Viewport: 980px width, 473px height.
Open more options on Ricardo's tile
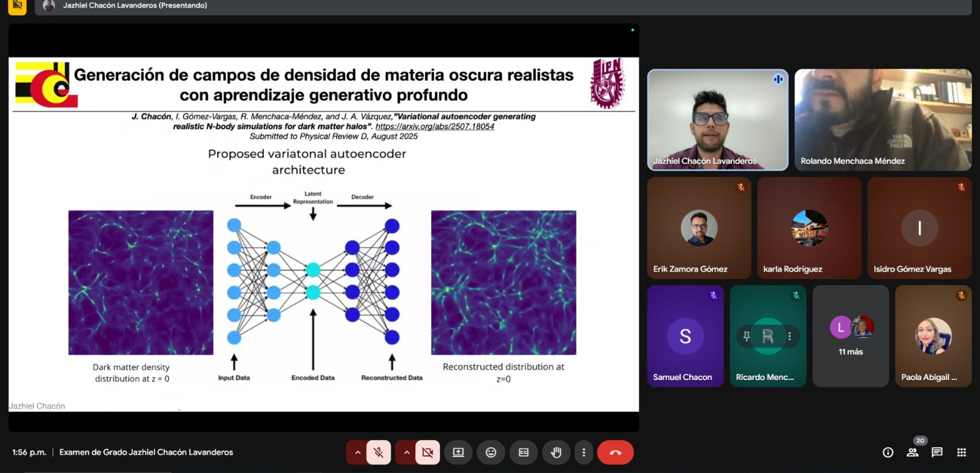(790, 336)
